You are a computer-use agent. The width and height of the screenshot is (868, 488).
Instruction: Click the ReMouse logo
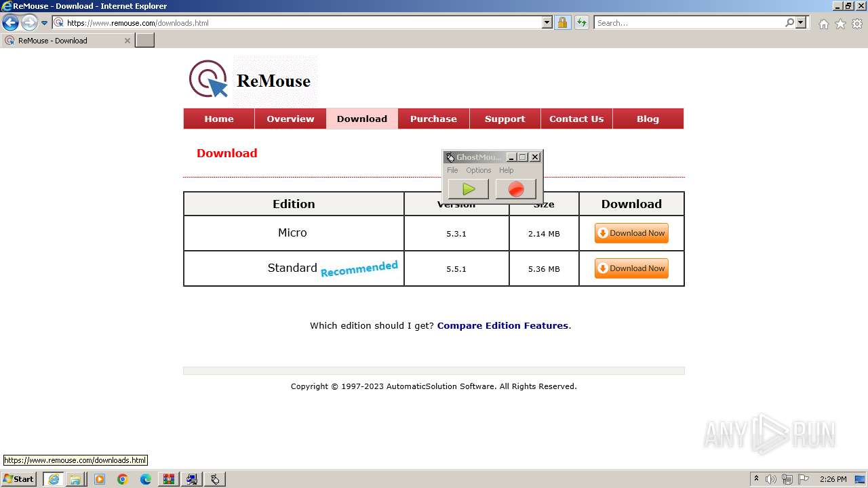tap(252, 81)
